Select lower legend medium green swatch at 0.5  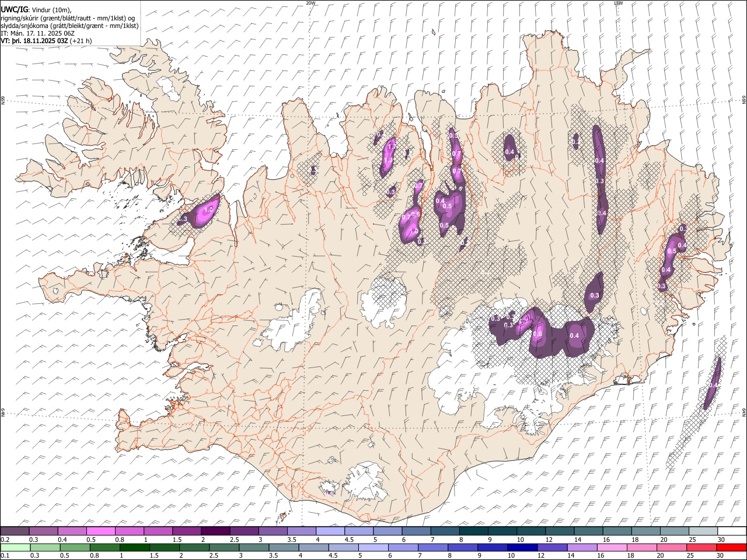[75, 547]
